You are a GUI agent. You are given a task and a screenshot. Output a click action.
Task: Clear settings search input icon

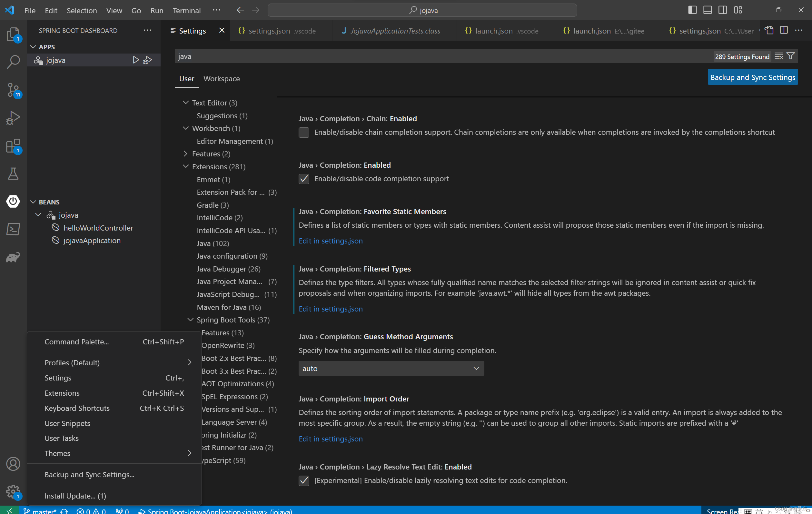click(x=778, y=56)
